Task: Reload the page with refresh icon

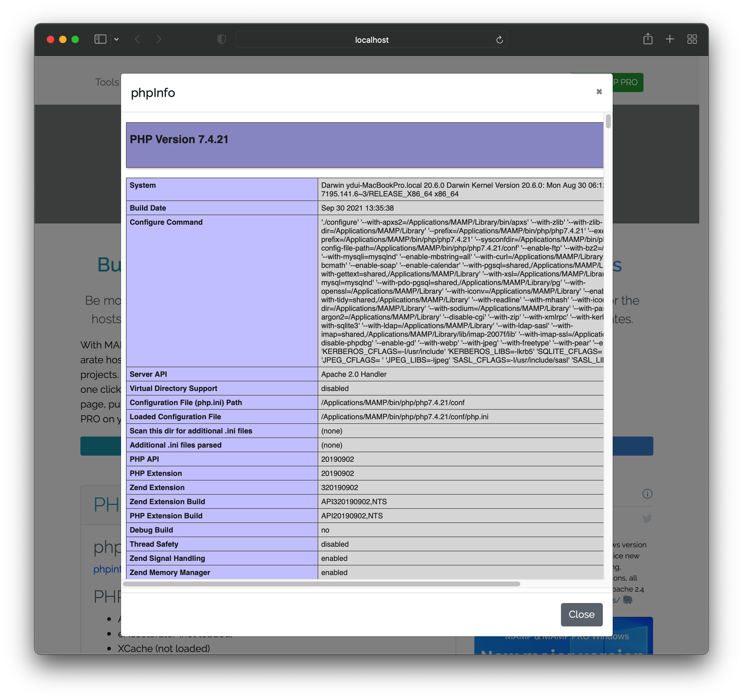Action: (x=499, y=40)
